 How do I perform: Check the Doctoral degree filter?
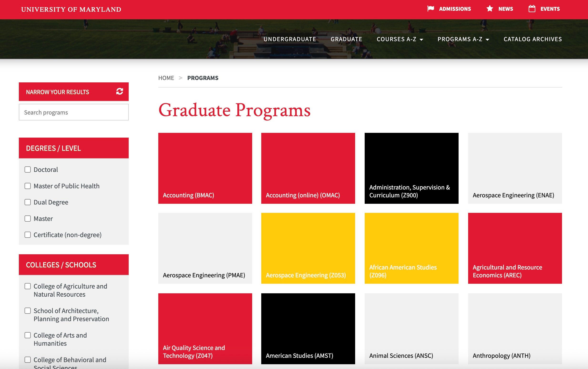(27, 169)
